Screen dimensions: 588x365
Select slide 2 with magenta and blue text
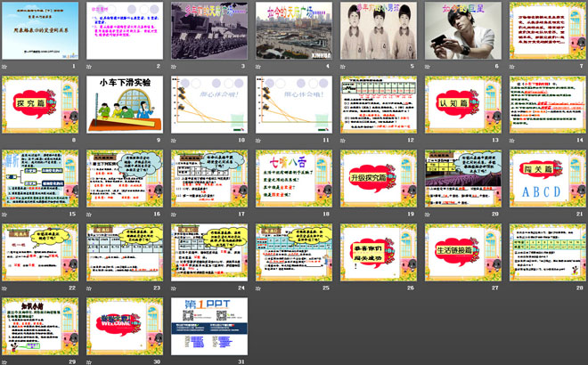pyautogui.click(x=125, y=30)
